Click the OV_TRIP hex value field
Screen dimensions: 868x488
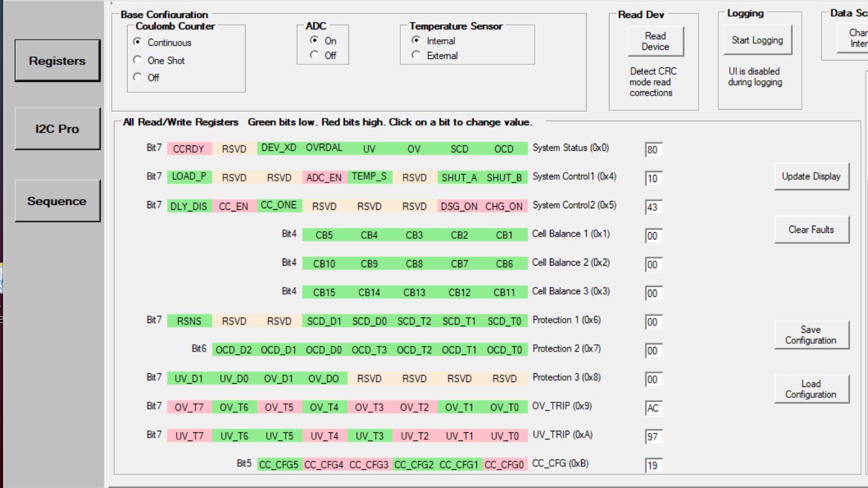coord(653,408)
